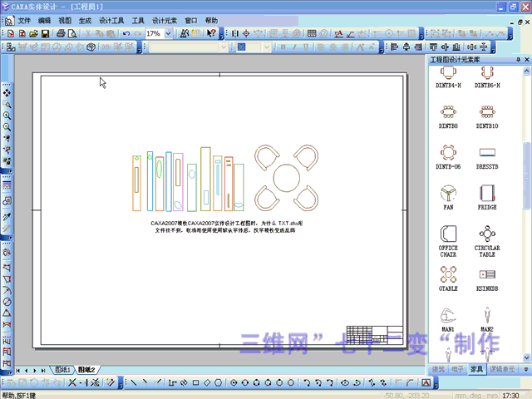This screenshot has height=399, width=532.
Task: Click the circular table drawing on canvas
Action: point(286,178)
